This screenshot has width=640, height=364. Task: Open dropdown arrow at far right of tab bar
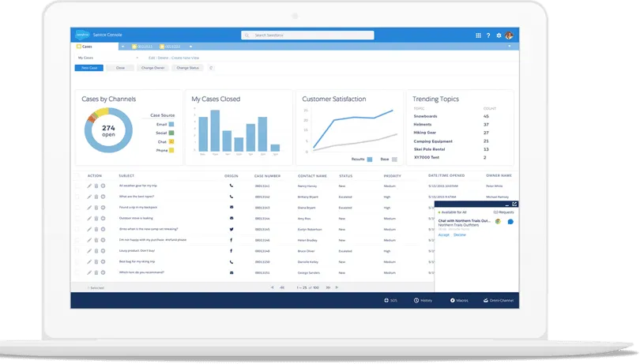pyautogui.click(x=510, y=46)
